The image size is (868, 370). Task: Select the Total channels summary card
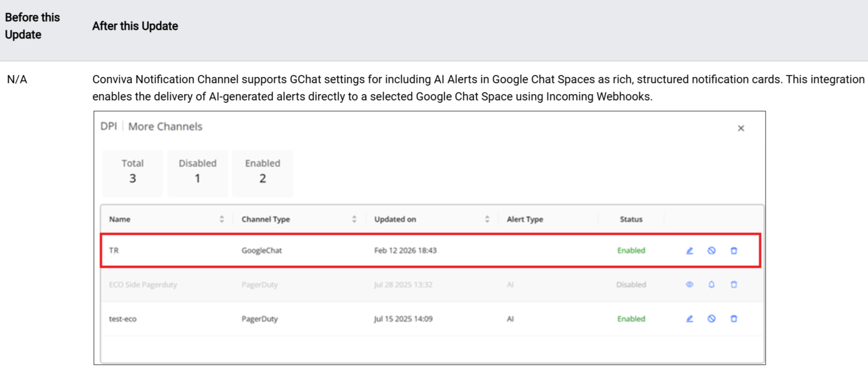click(x=133, y=173)
